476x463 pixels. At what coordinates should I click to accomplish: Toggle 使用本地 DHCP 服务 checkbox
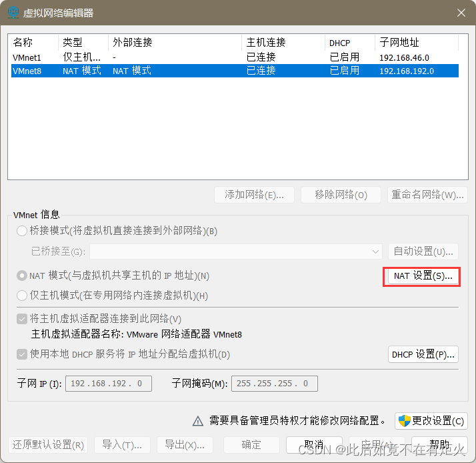click(x=22, y=354)
